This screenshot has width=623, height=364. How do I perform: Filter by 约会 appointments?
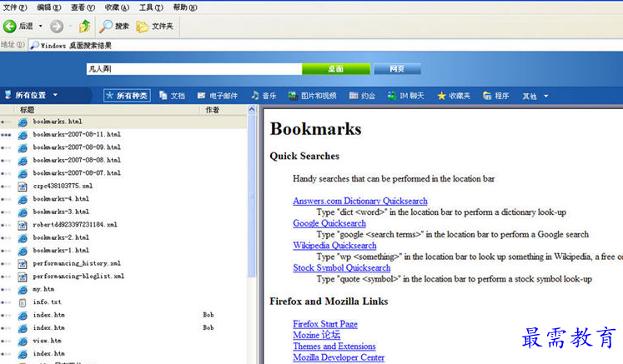tap(362, 96)
